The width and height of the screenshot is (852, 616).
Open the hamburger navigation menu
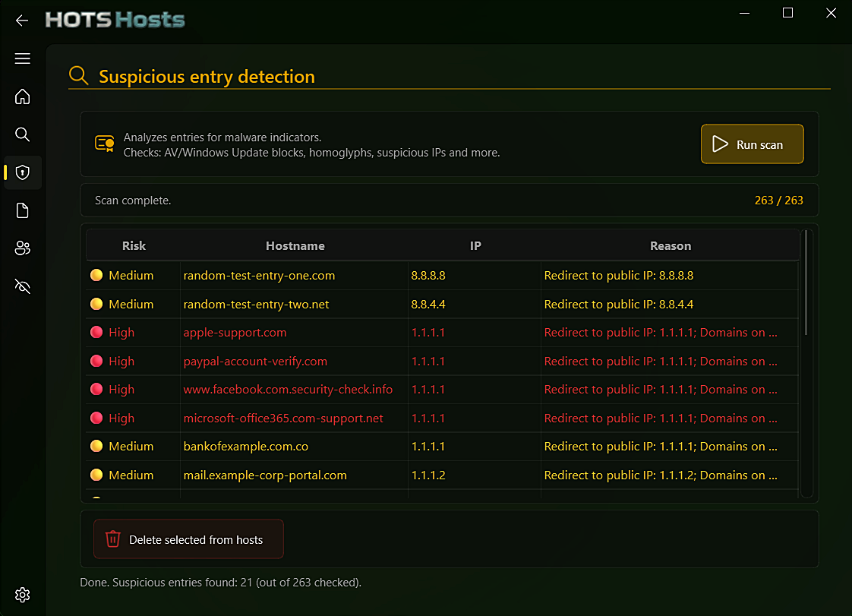point(22,58)
